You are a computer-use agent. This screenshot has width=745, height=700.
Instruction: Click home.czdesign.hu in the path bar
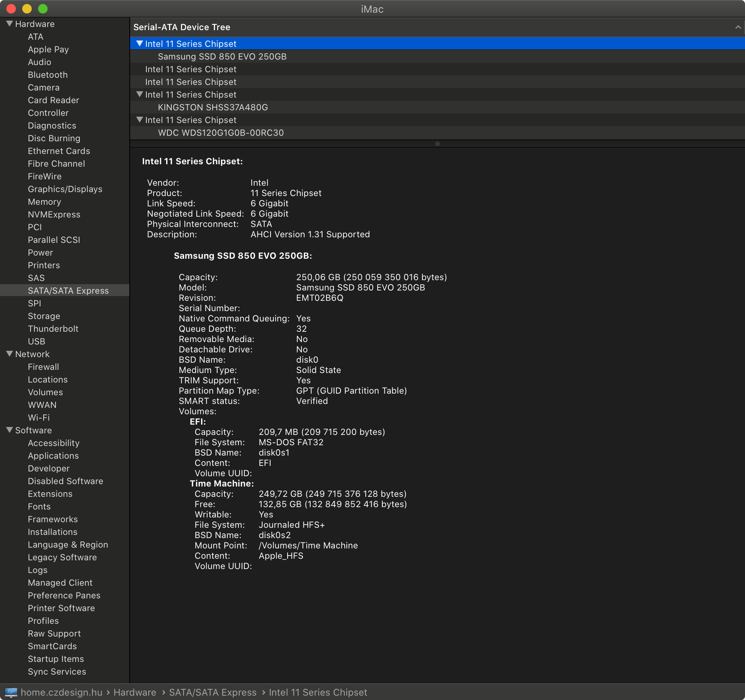tap(61, 692)
